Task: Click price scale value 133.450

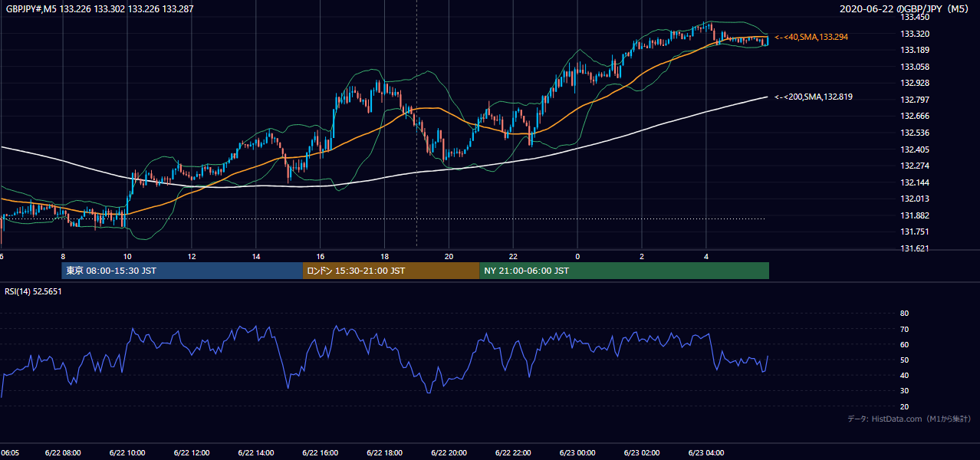Action: (x=915, y=17)
